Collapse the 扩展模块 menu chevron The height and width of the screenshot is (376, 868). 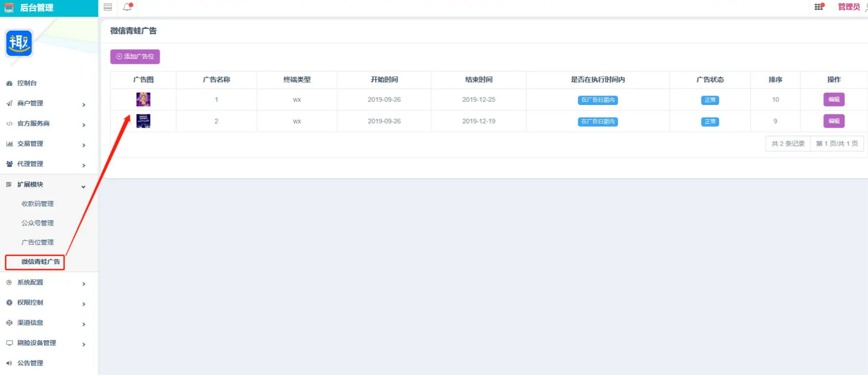pos(83,187)
